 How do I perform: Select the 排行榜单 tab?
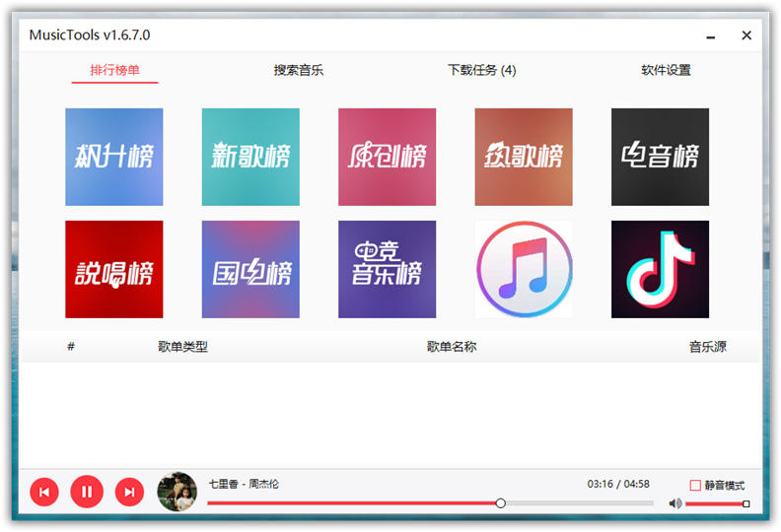pos(114,71)
